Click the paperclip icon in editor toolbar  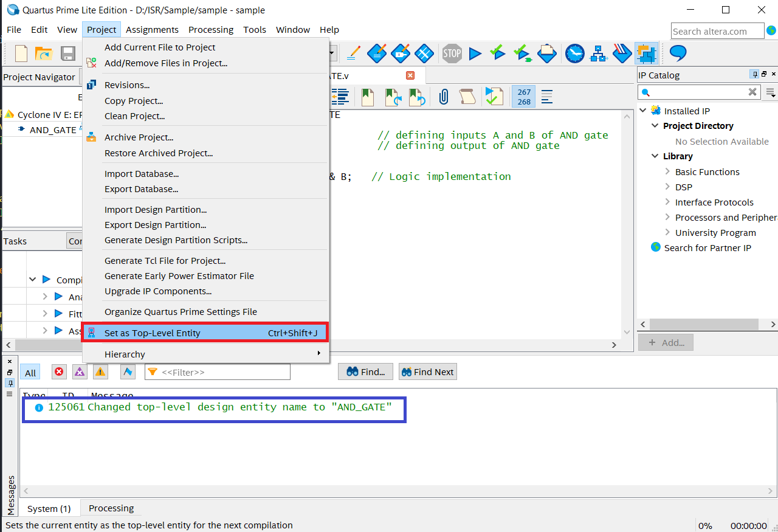(x=444, y=97)
